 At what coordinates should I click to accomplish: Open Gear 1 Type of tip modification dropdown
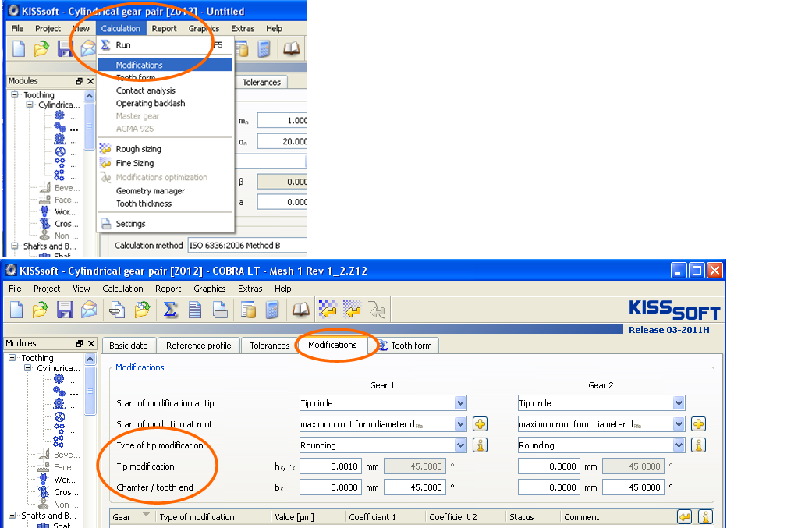pos(460,445)
